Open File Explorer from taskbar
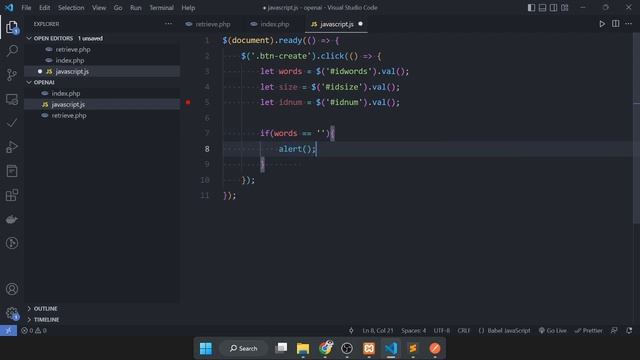This screenshot has height=360, width=640. pos(303,349)
